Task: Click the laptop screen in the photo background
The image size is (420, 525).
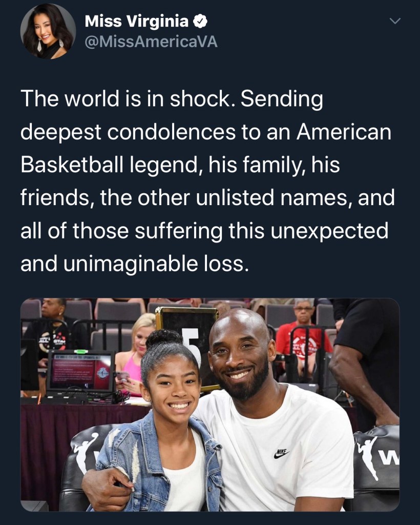Action: click(80, 371)
